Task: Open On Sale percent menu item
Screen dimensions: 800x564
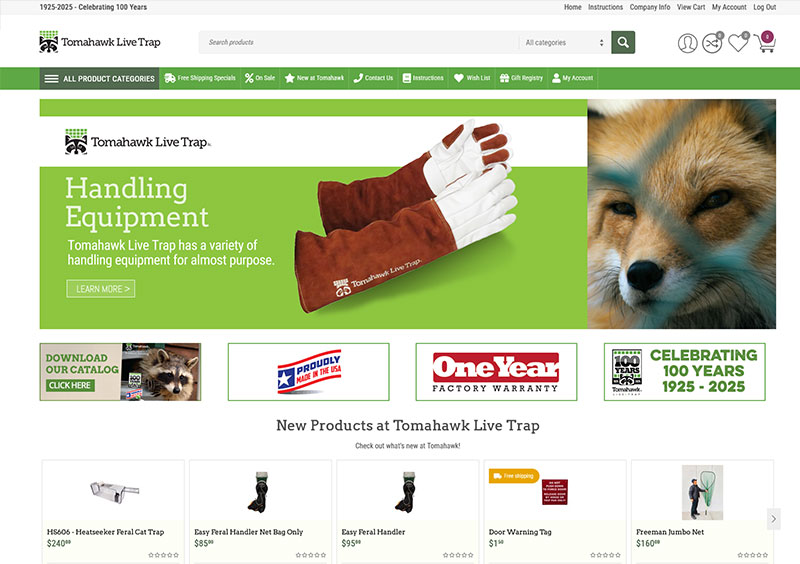Action: click(x=260, y=78)
